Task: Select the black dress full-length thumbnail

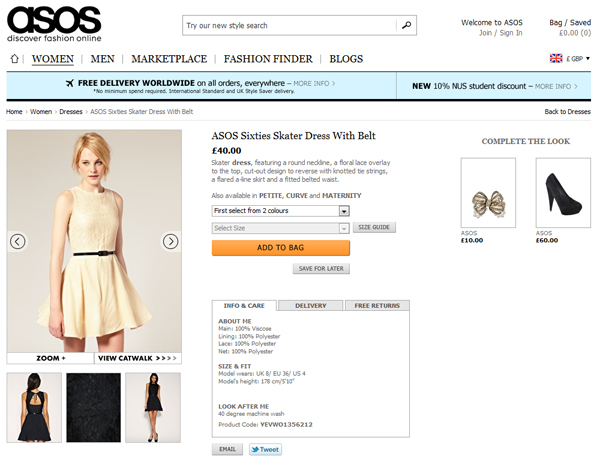Action: coord(153,408)
